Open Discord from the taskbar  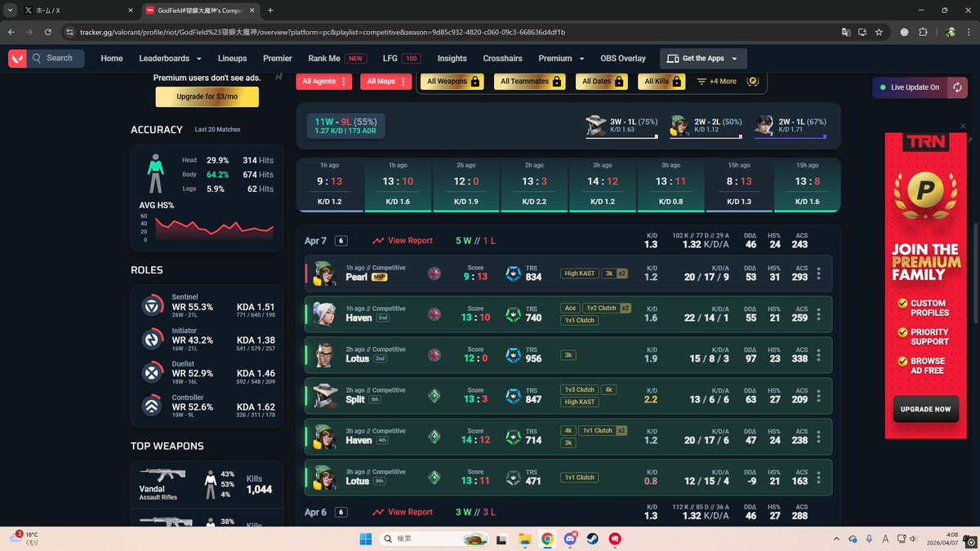(569, 539)
